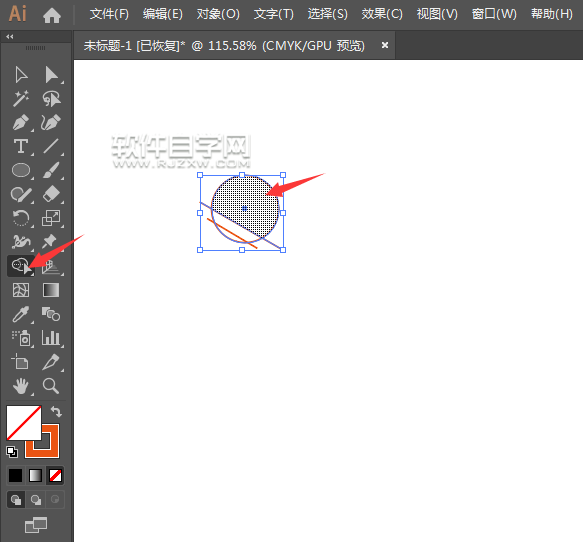Image resolution: width=583 pixels, height=542 pixels.
Task: Activate the Zoom magnifier tool
Action: pyautogui.click(x=51, y=386)
